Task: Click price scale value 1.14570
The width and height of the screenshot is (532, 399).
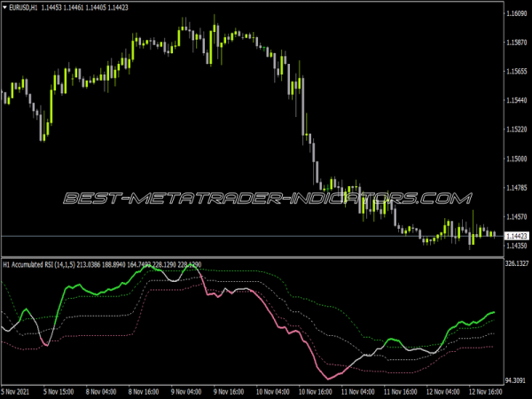Action: (x=517, y=216)
